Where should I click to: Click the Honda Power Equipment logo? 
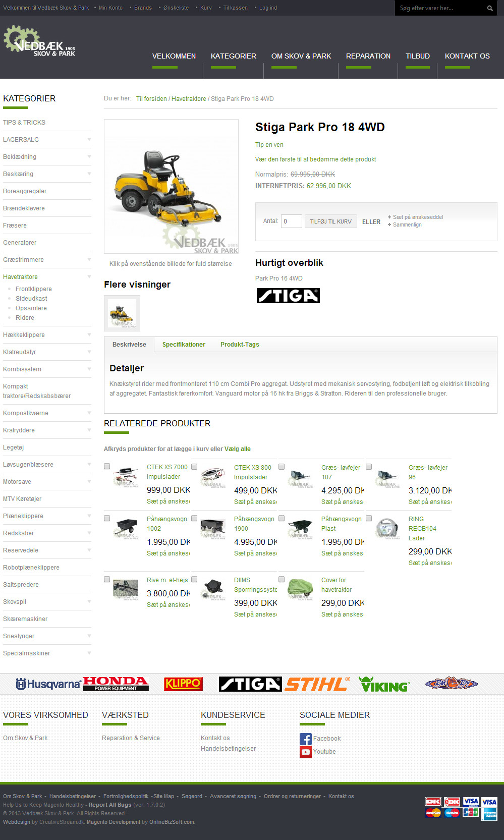pyautogui.click(x=116, y=684)
